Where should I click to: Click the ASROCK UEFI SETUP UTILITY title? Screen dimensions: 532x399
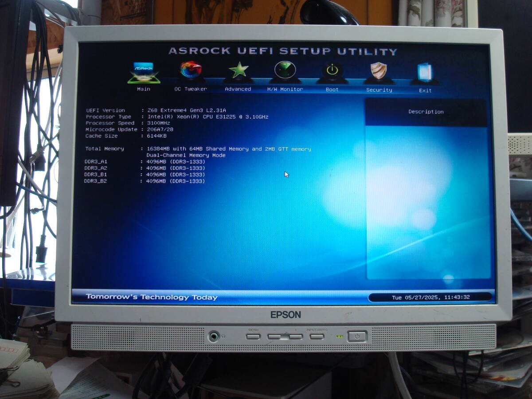(x=283, y=51)
